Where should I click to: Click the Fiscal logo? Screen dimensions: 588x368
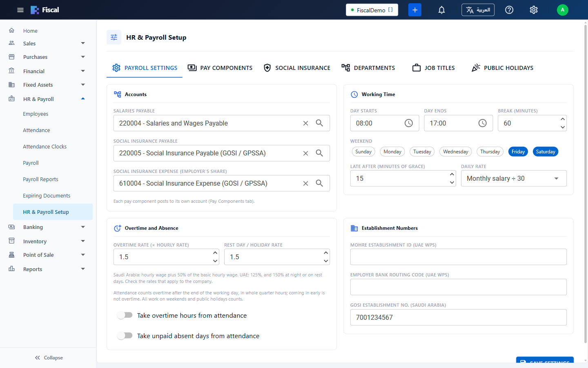coord(45,10)
